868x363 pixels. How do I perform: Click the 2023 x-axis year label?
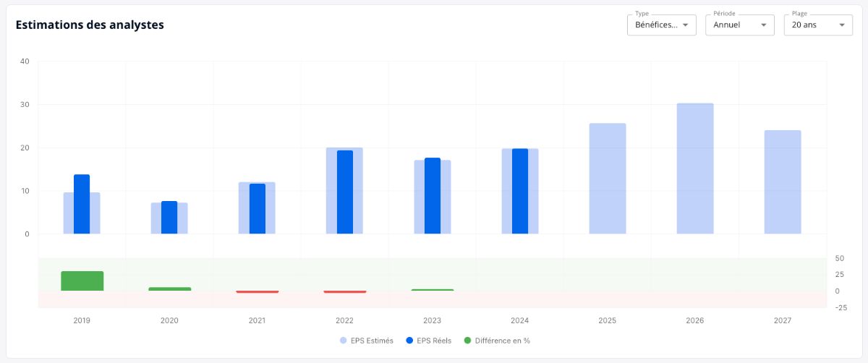click(432, 320)
